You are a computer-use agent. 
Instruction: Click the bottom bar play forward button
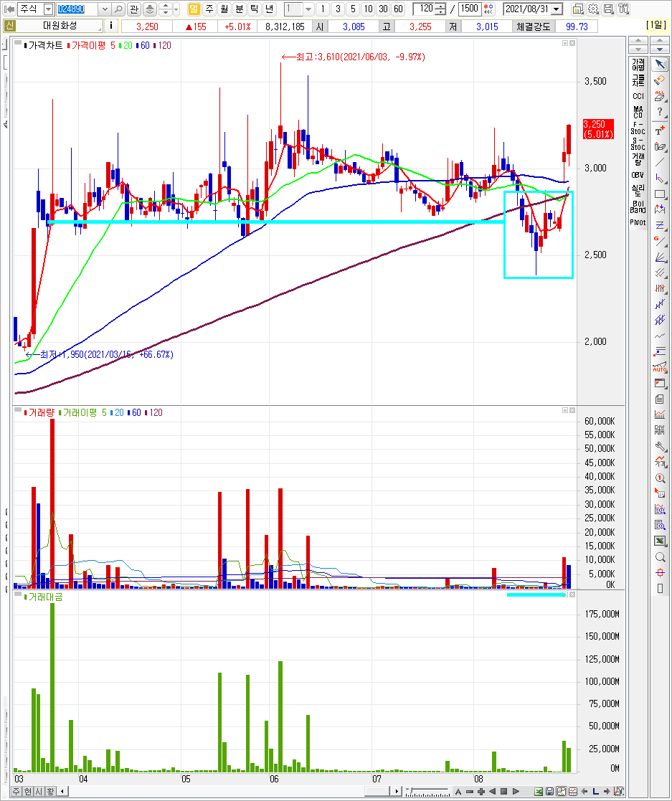tap(516, 791)
